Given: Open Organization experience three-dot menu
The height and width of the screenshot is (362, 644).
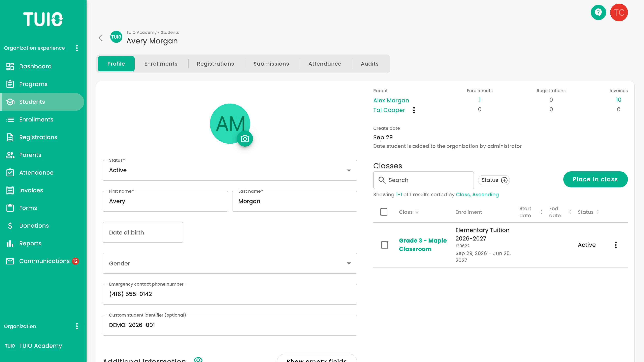Looking at the screenshot, I should (x=77, y=48).
